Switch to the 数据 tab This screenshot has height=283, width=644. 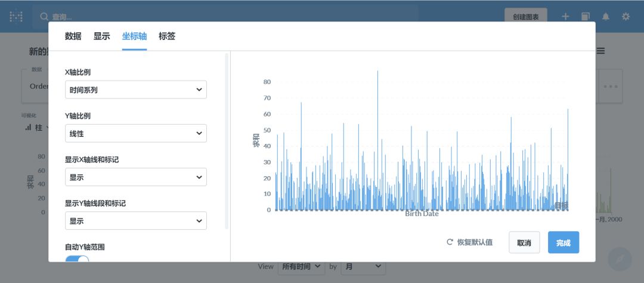click(x=73, y=36)
